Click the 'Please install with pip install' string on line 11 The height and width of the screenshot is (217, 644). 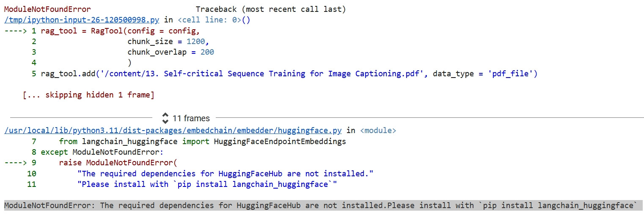[207, 184]
